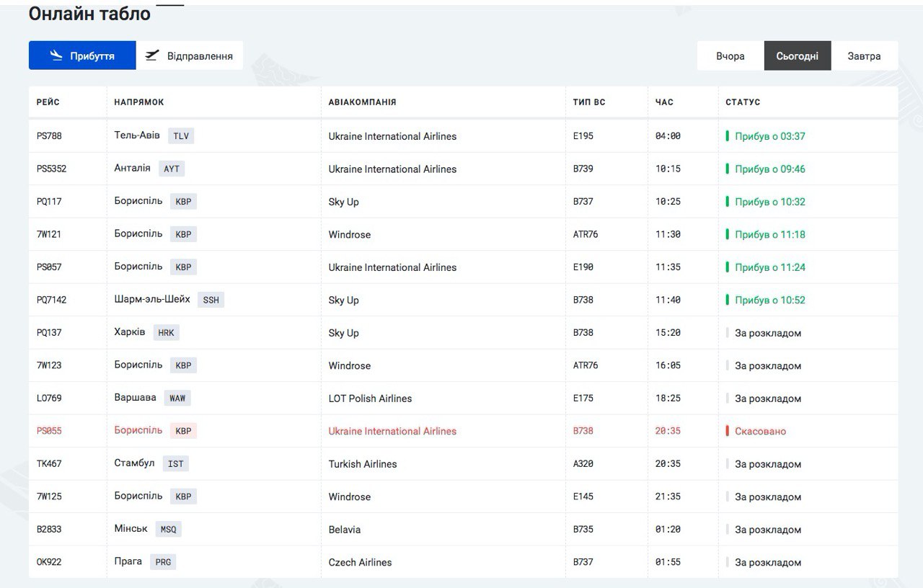Click destination Шарм-эль-Шейх

pyautogui.click(x=152, y=299)
